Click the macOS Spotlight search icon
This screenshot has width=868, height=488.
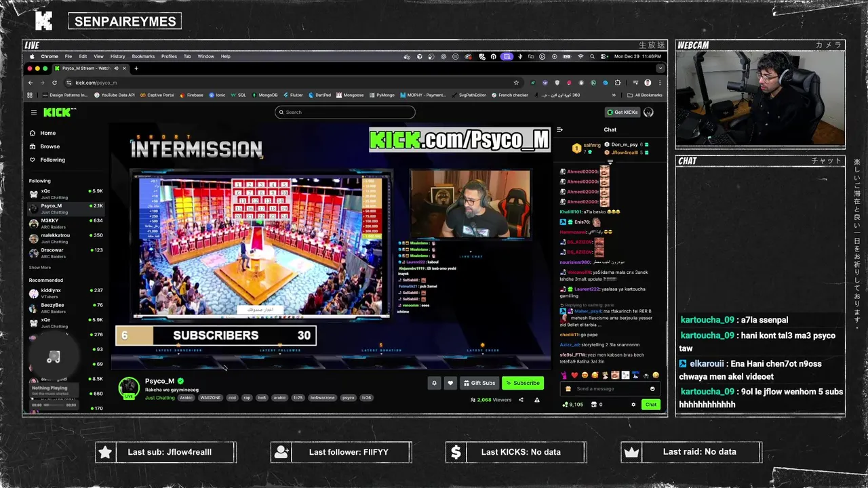click(x=592, y=56)
